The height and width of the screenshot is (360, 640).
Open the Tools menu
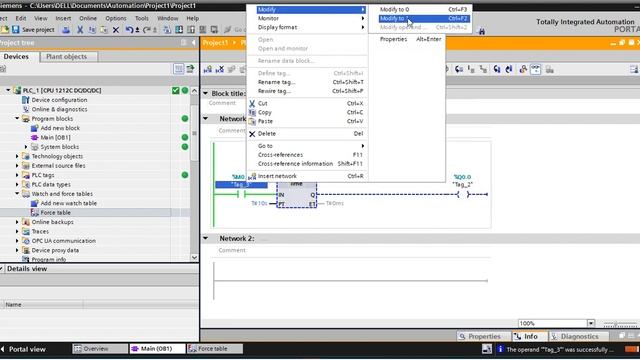[x=142, y=18]
